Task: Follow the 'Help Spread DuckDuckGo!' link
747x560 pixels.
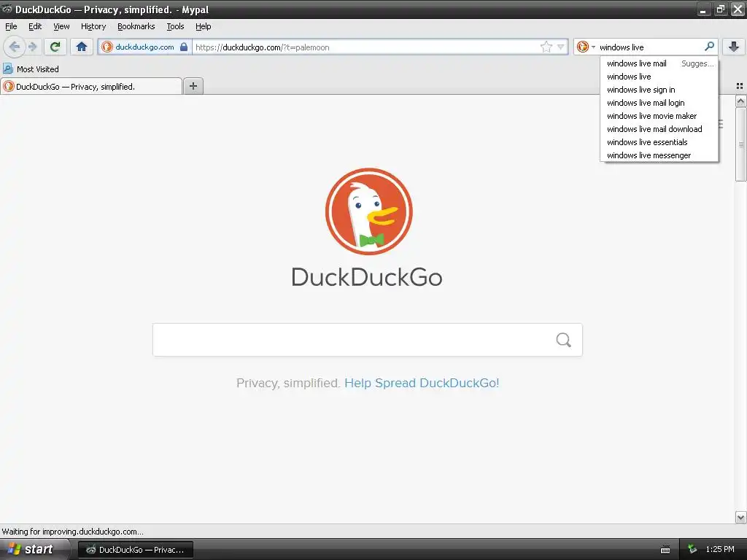Action: click(422, 383)
